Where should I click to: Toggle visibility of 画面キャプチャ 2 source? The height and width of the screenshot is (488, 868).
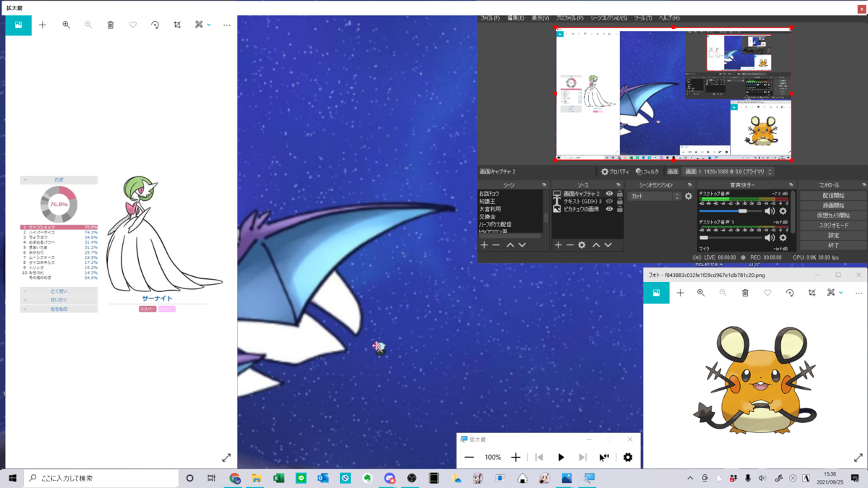[x=609, y=194]
